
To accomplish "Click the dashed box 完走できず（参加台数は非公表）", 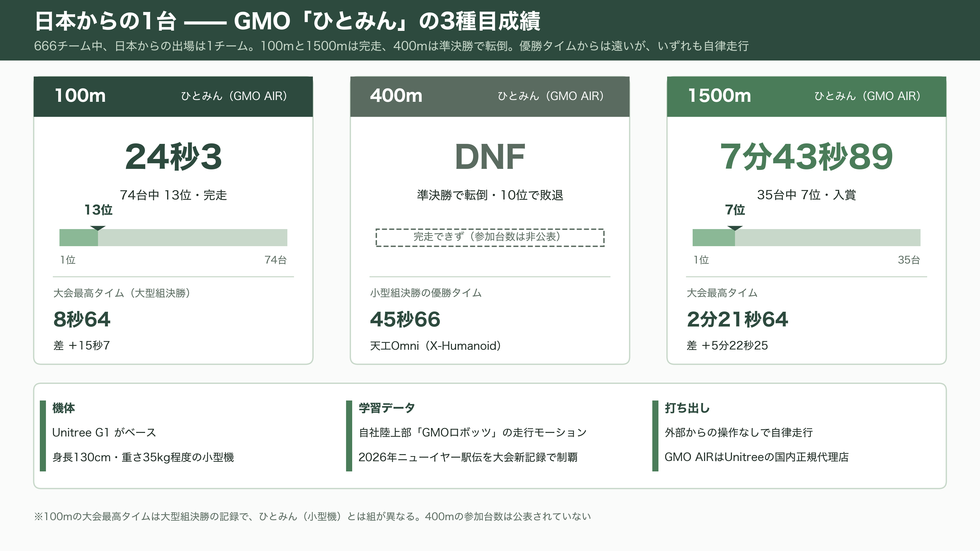I will (490, 237).
